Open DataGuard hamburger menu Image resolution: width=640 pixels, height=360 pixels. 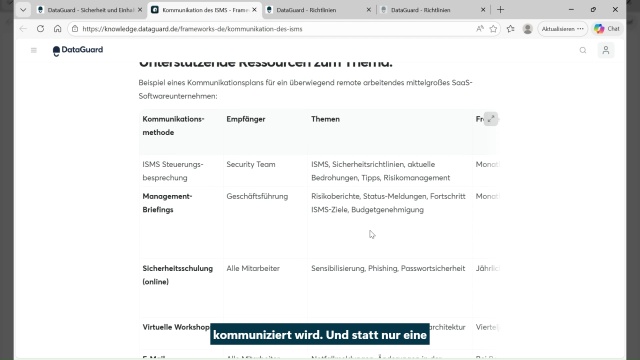34,51
